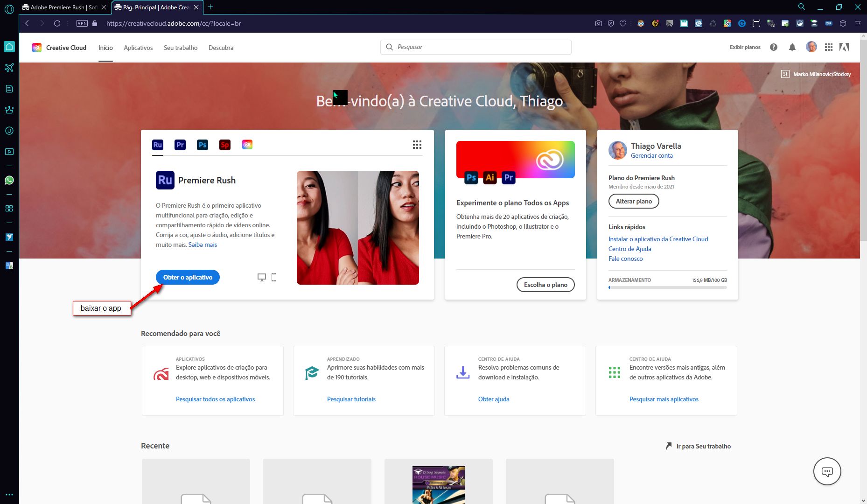Open the video player sidebar icon
Screen dimensions: 867x504
[x=9, y=152]
